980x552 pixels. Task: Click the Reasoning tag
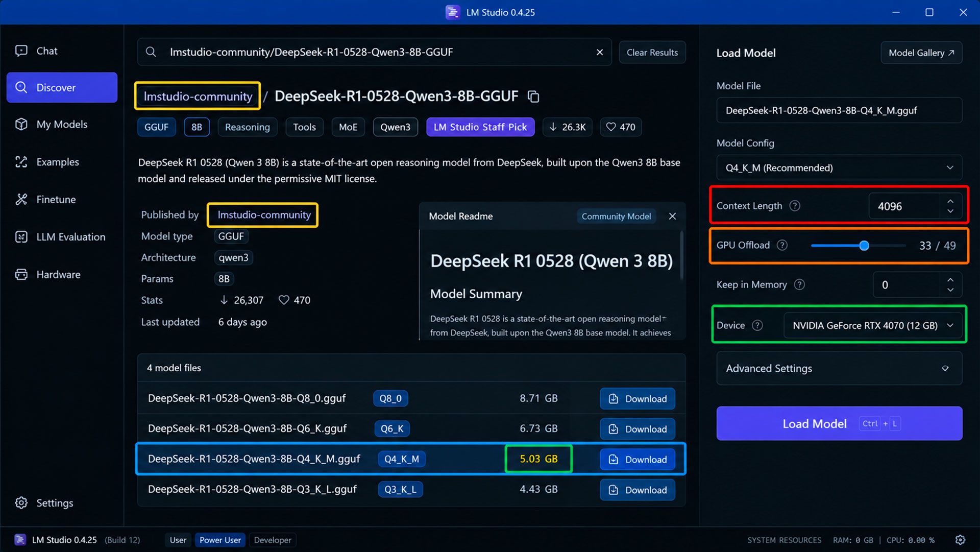tap(248, 127)
